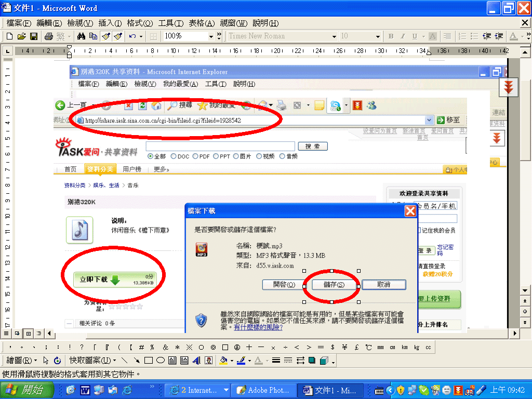Switch to Normal view button

(x=6, y=334)
